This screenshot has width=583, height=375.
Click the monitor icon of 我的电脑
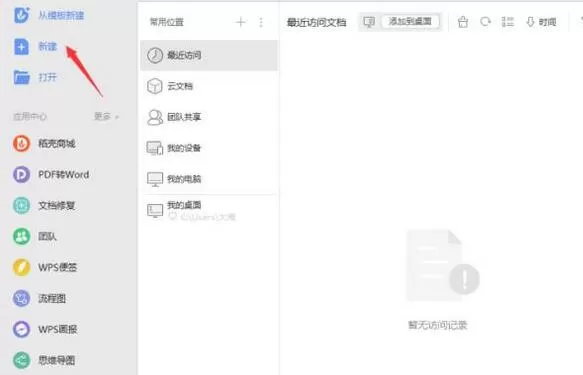click(155, 179)
